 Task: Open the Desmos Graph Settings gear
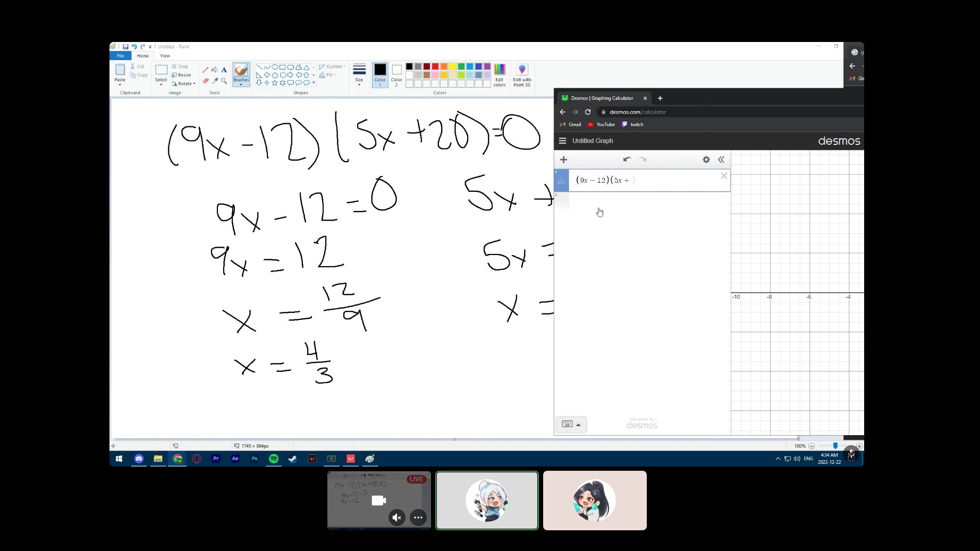coord(706,159)
